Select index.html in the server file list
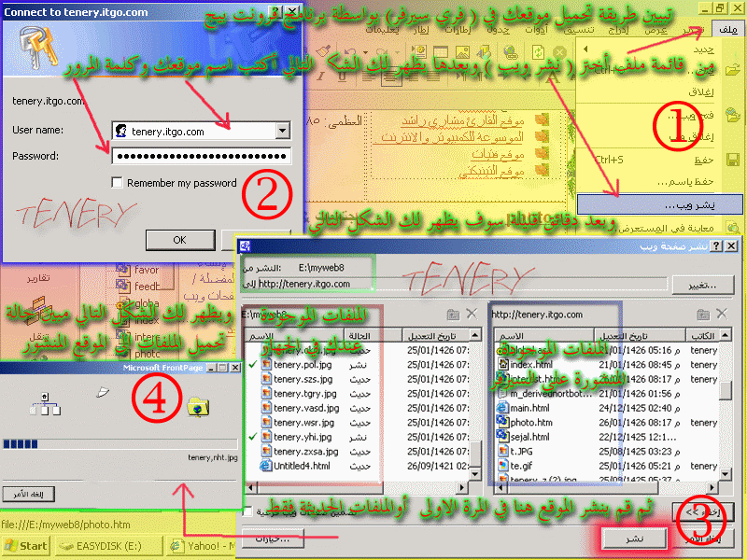 coord(607,365)
